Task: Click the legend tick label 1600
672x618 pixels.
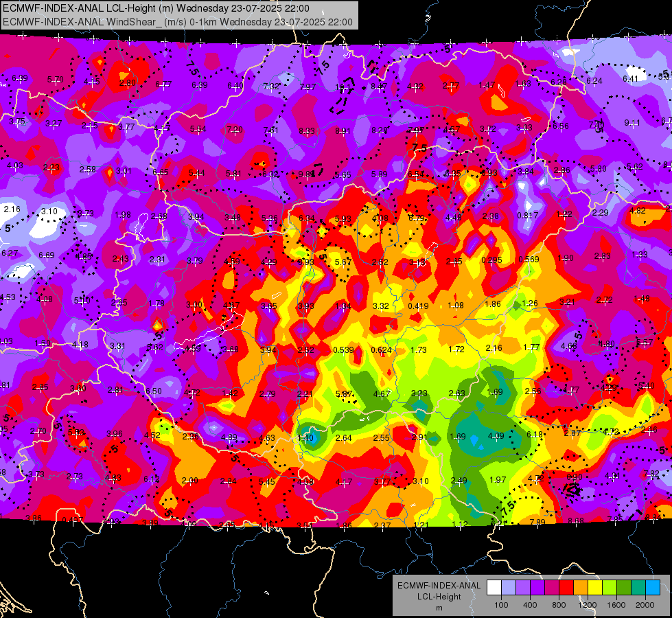Action: (x=616, y=605)
